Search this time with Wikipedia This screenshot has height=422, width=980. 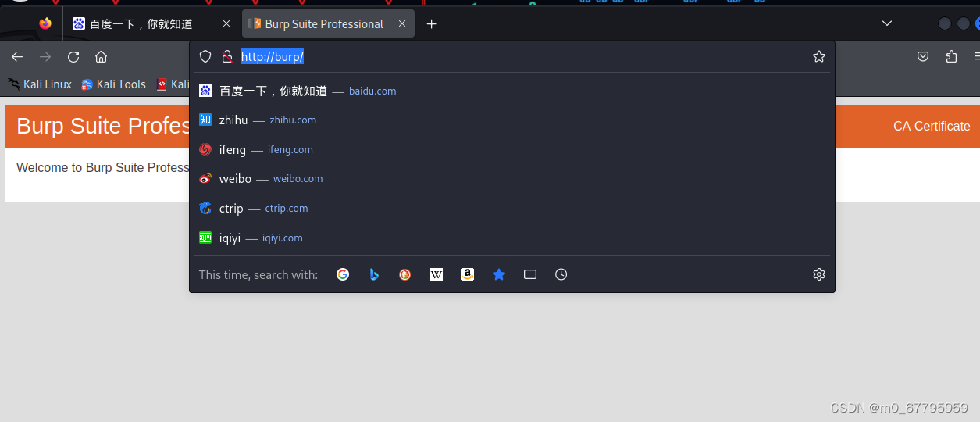(x=437, y=274)
